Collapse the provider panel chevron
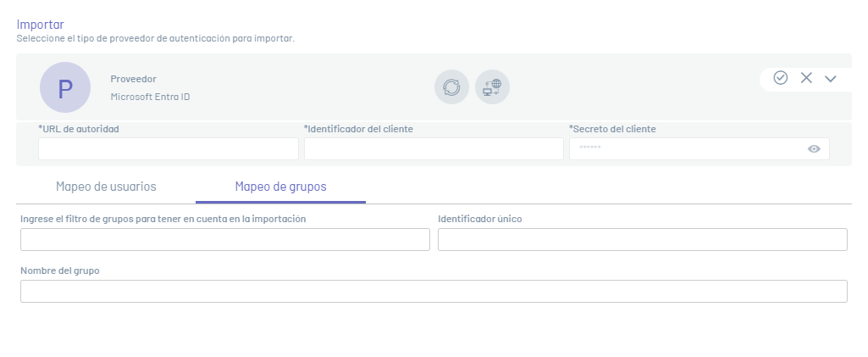This screenshot has height=357, width=868. click(x=831, y=78)
